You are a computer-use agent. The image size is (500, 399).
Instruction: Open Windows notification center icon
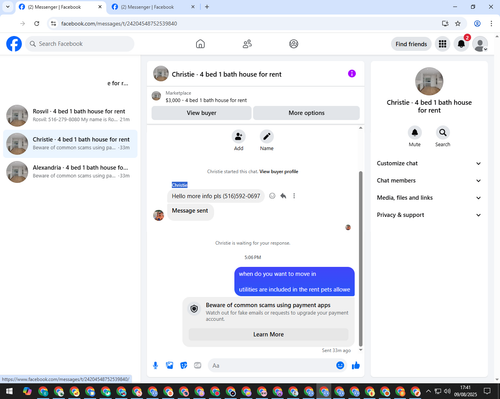click(487, 391)
